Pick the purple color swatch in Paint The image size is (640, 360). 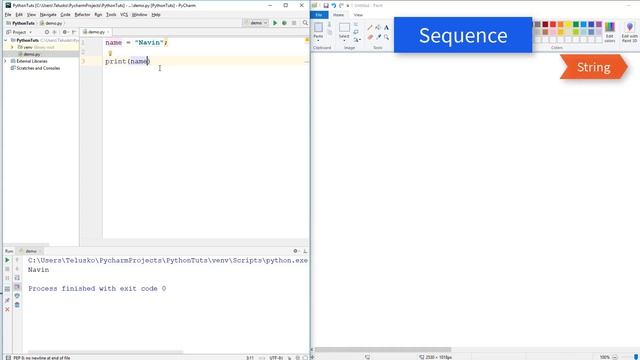599,24
